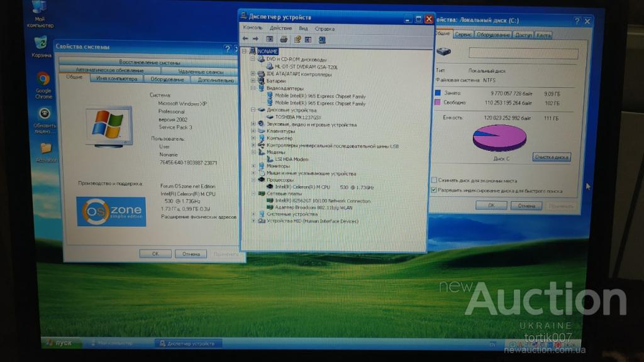Select the Google Chrome desktop icon
The image size is (644, 362).
point(43,85)
